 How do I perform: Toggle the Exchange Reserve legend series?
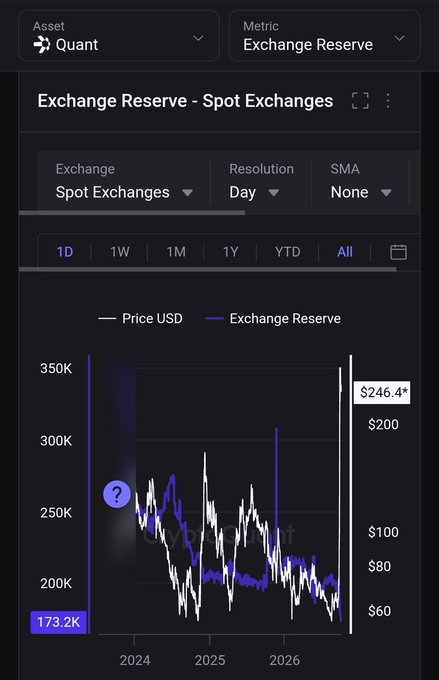point(273,318)
